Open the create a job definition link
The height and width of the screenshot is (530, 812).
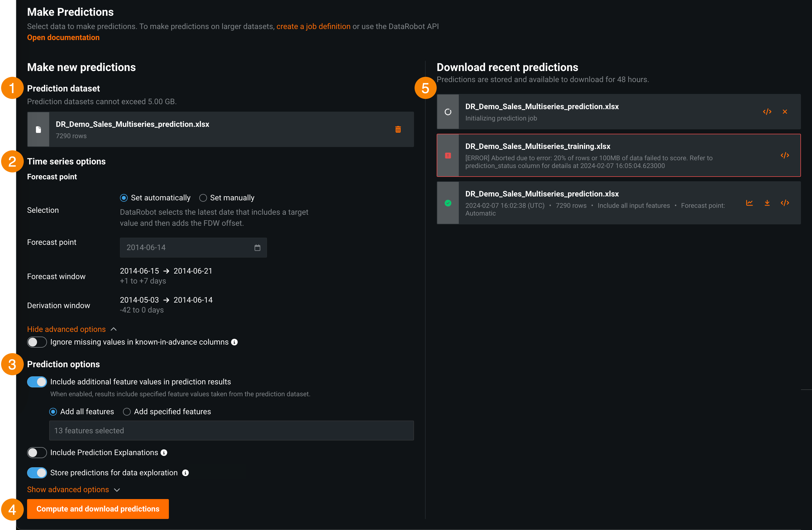click(313, 26)
